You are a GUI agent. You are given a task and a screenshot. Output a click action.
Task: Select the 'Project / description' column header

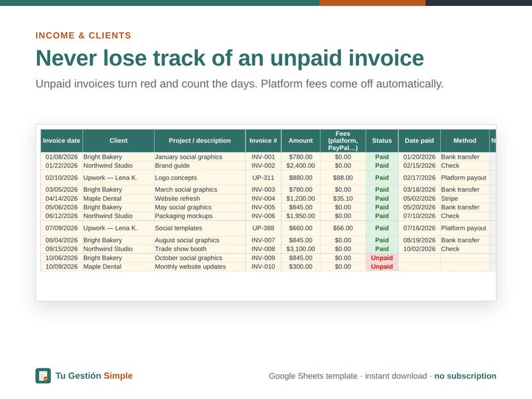pyautogui.click(x=200, y=141)
